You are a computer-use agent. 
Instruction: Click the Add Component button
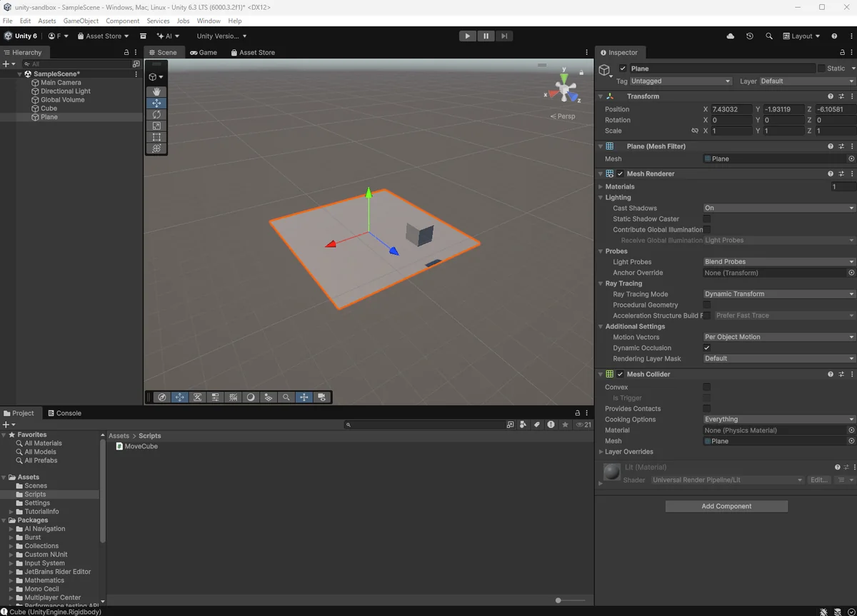(726, 506)
